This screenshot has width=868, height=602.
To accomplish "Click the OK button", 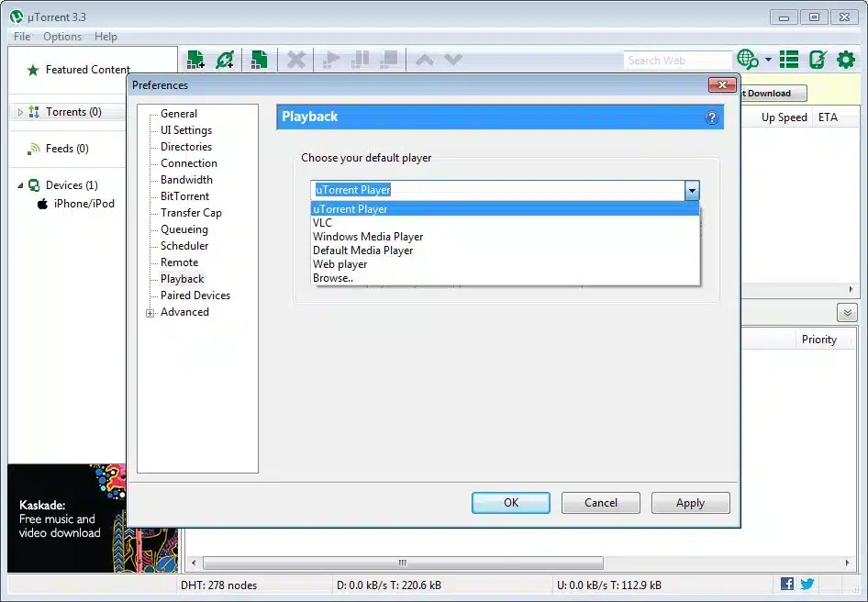I will 511,502.
